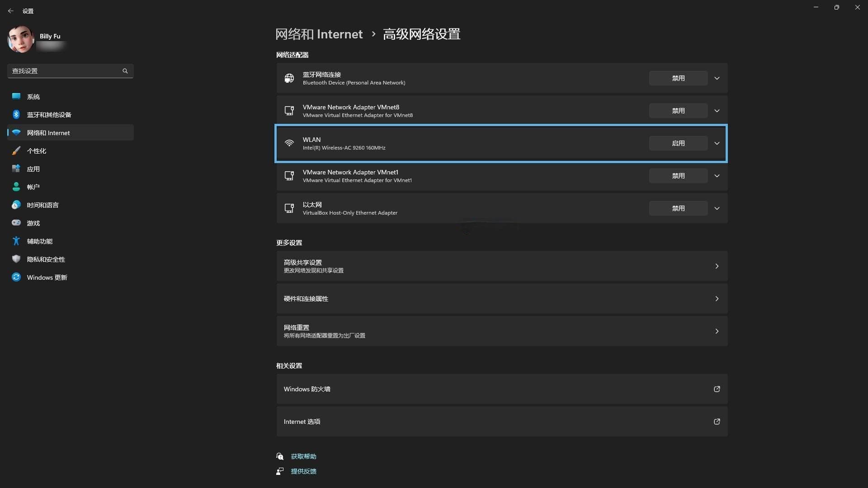Screen dimensions: 868x488
Task: Click Intel(R) Wireless-AC 9260 160MHz text
Action: 344,148
